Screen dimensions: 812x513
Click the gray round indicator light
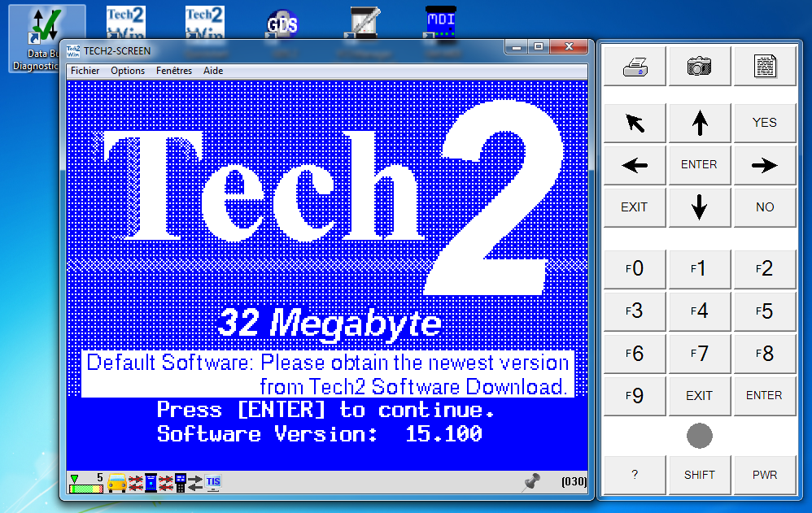click(x=700, y=436)
